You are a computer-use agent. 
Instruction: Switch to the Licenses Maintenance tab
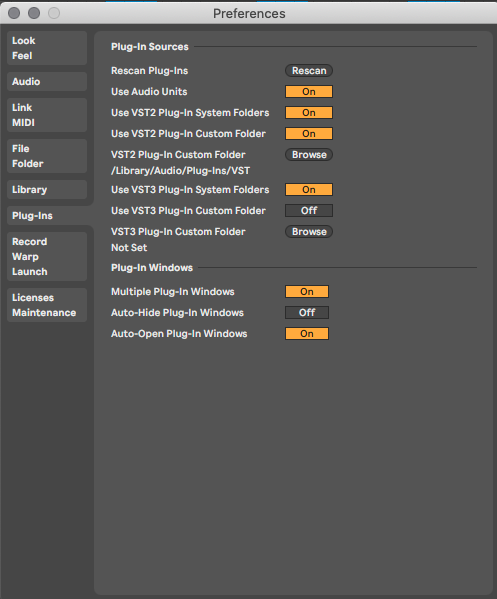(47, 305)
